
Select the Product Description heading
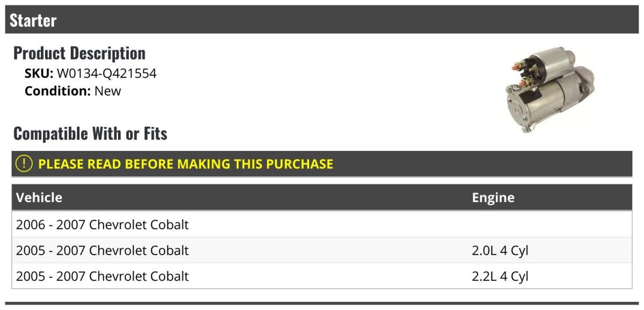79,53
